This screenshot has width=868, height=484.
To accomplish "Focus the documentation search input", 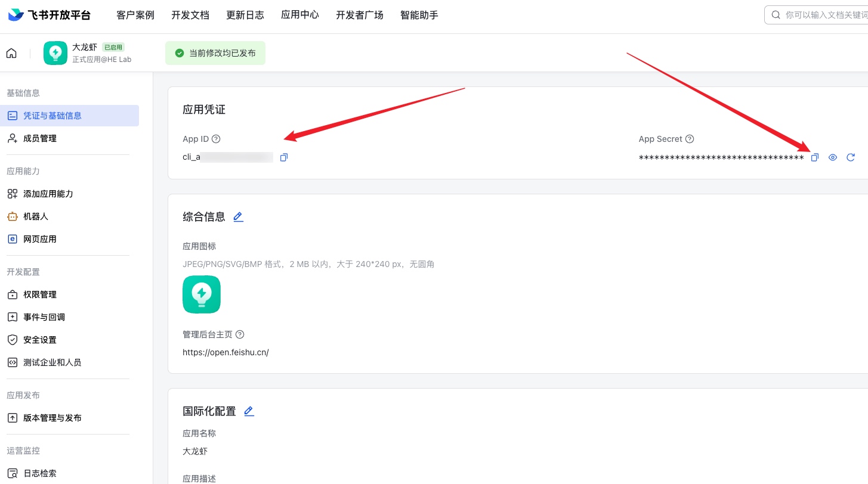I will (816, 15).
